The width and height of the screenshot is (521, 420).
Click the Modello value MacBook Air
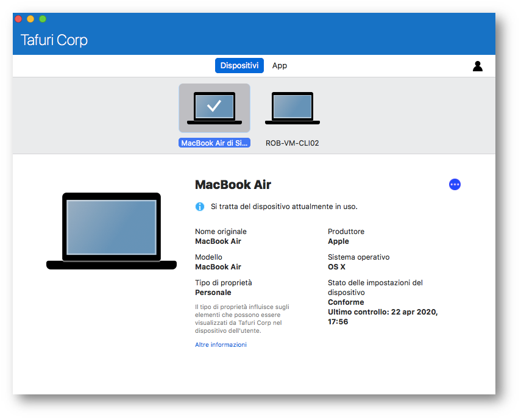pos(218,267)
